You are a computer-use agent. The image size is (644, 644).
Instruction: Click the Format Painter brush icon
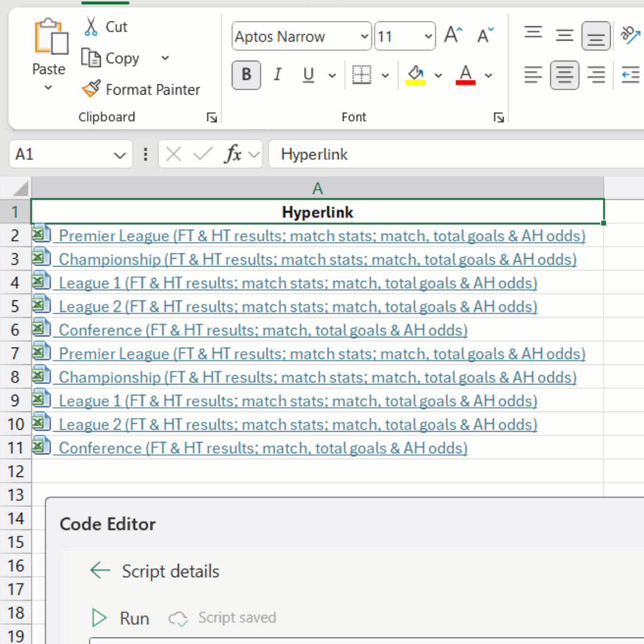[91, 89]
